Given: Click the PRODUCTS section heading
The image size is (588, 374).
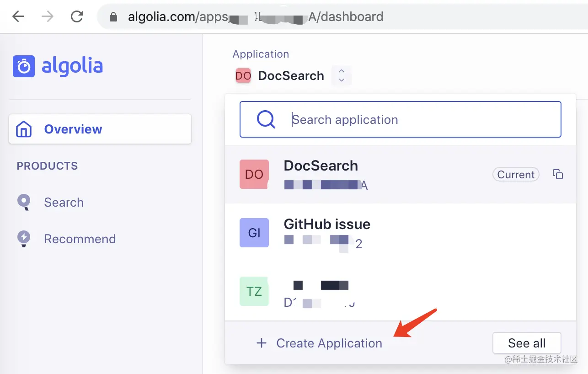Looking at the screenshot, I should click(47, 166).
